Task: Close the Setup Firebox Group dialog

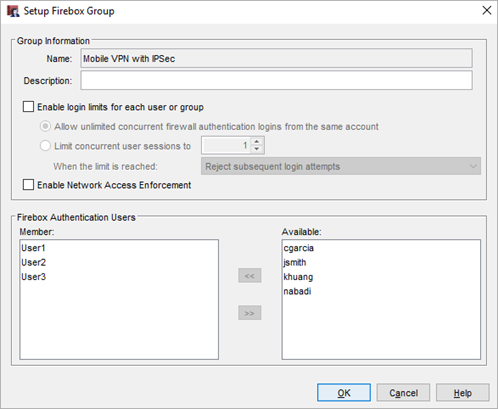Action: (x=487, y=11)
